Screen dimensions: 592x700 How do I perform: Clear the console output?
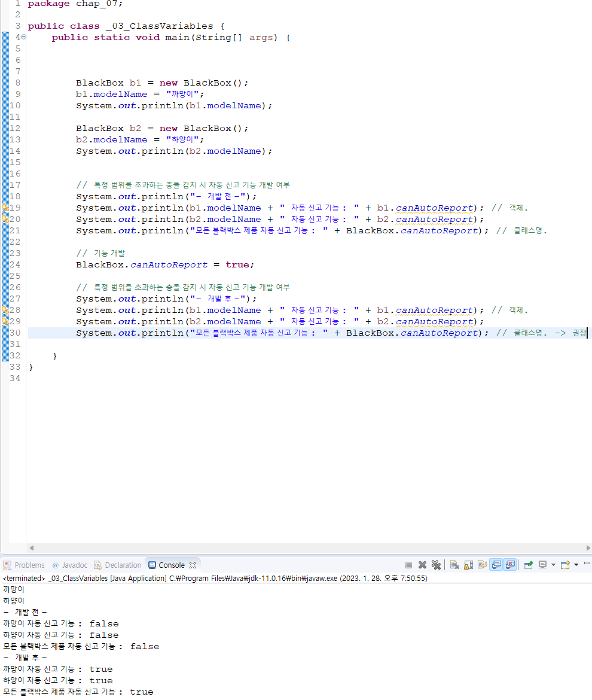point(454,565)
